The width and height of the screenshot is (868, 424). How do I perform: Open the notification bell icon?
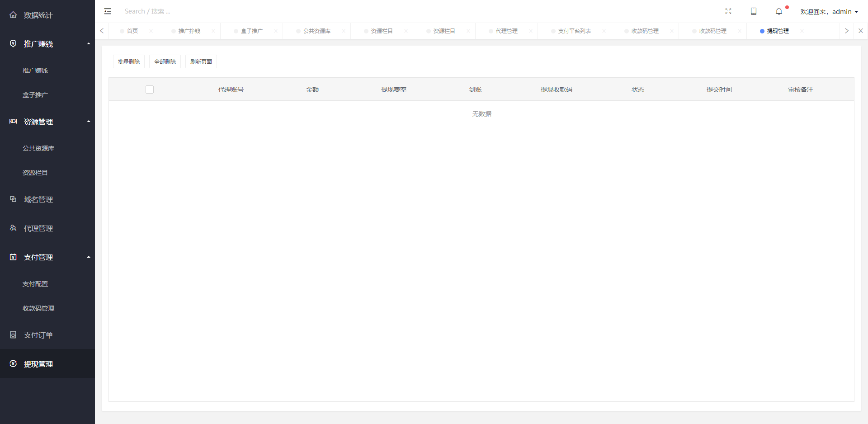[779, 11]
